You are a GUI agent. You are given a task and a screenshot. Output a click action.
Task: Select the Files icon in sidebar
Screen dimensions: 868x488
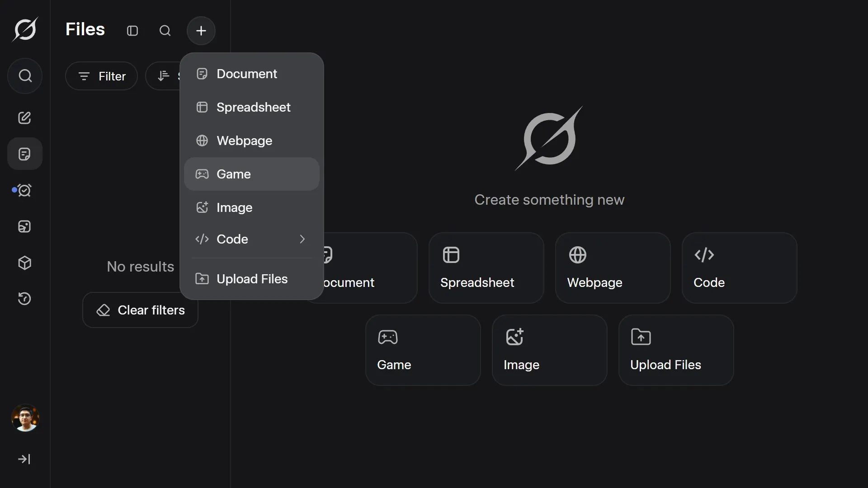coord(24,154)
